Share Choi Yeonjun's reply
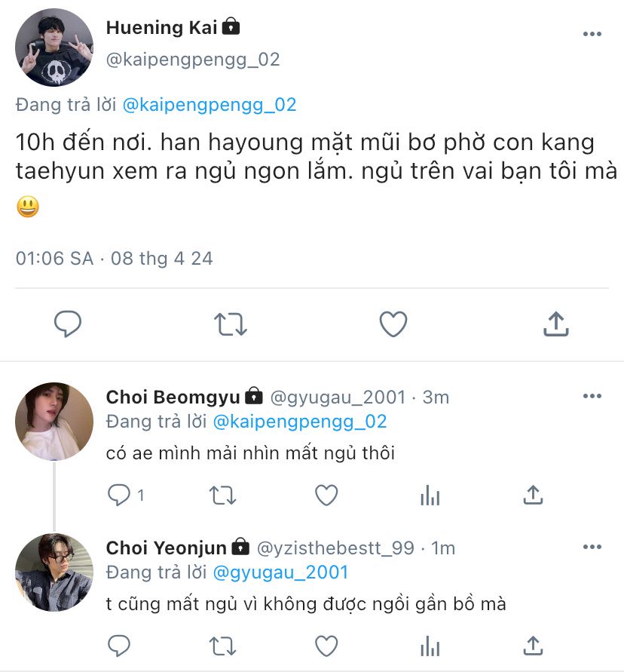The width and height of the screenshot is (624, 672). [x=533, y=646]
